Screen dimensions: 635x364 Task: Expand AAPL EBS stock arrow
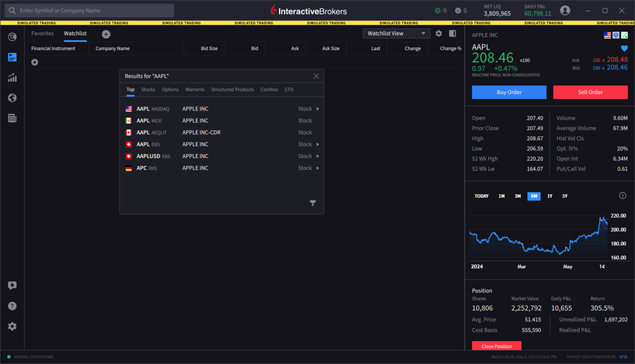click(318, 144)
